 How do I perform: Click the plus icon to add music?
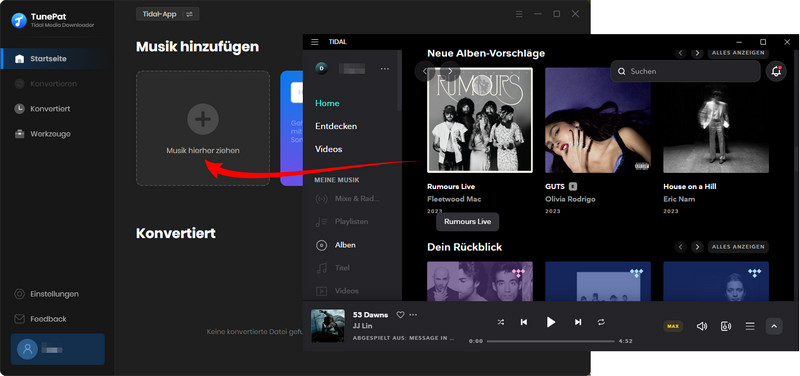tap(203, 119)
